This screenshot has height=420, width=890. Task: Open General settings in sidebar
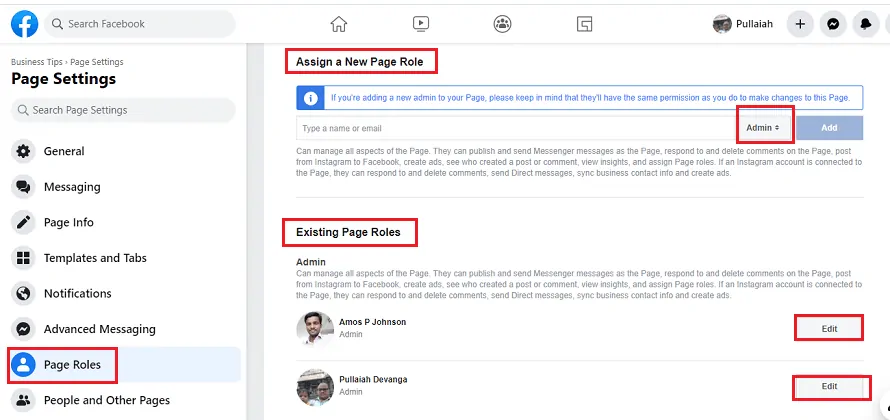64,151
